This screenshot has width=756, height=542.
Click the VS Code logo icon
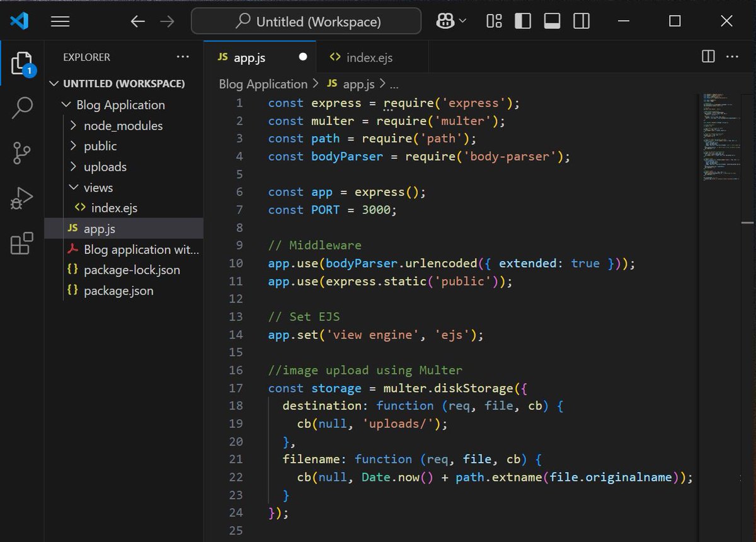pyautogui.click(x=20, y=21)
